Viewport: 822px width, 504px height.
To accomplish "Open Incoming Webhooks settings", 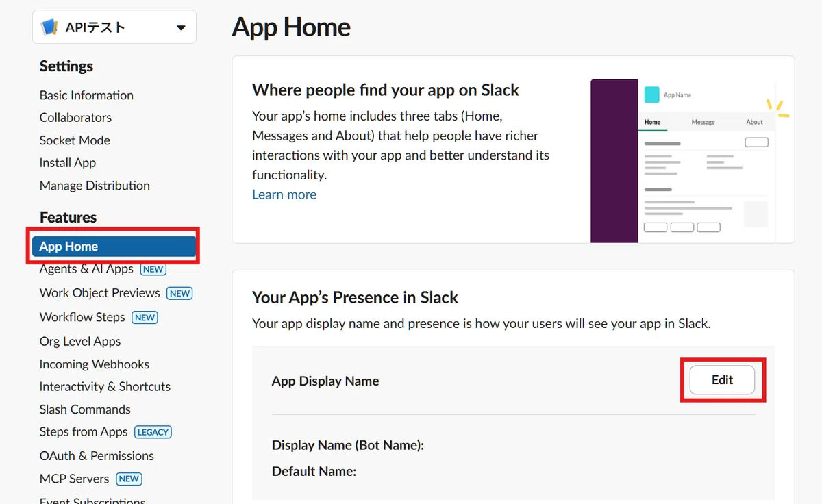I will pyautogui.click(x=95, y=364).
